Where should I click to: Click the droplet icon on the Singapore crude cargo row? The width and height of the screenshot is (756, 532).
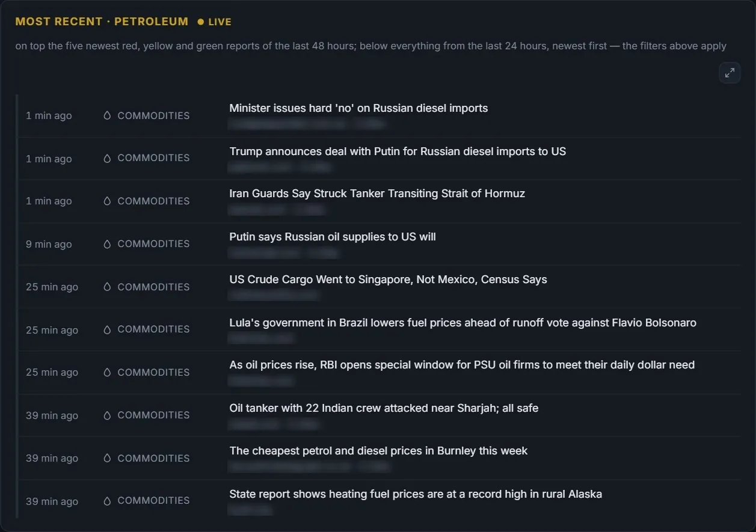[107, 287]
